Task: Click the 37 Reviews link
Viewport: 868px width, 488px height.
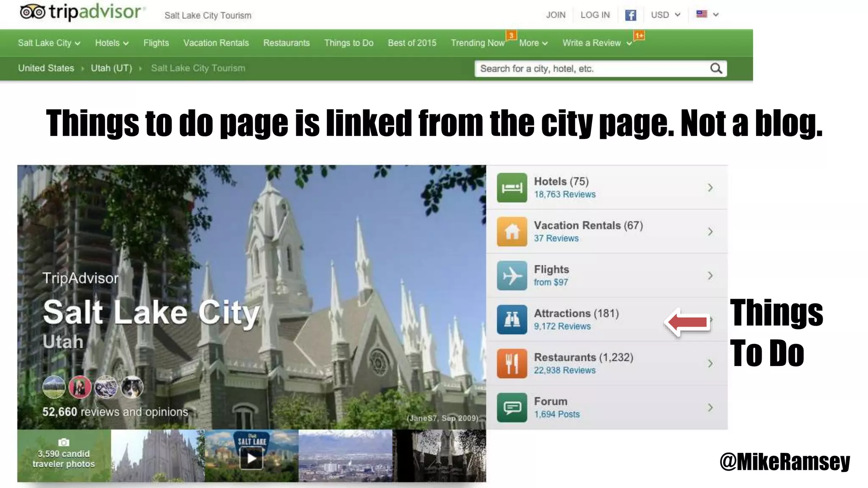Action: tap(556, 238)
